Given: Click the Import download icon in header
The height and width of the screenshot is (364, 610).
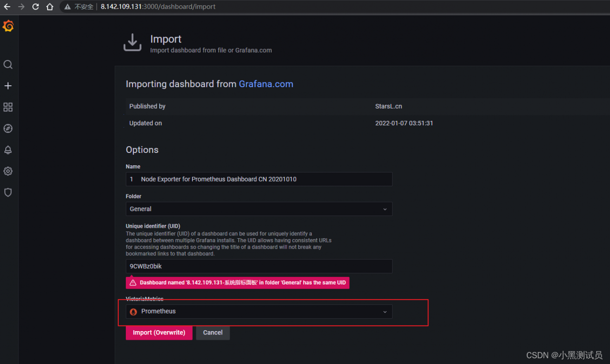Looking at the screenshot, I should pyautogui.click(x=132, y=42).
